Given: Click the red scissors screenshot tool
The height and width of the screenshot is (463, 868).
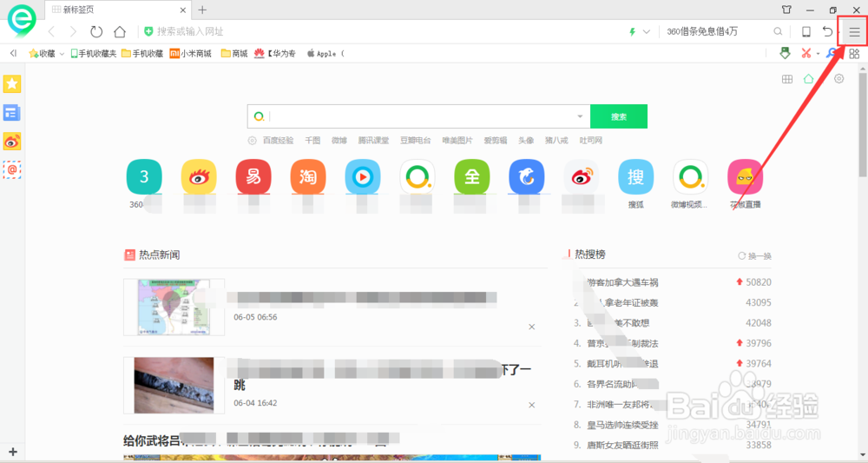Looking at the screenshot, I should [x=806, y=53].
